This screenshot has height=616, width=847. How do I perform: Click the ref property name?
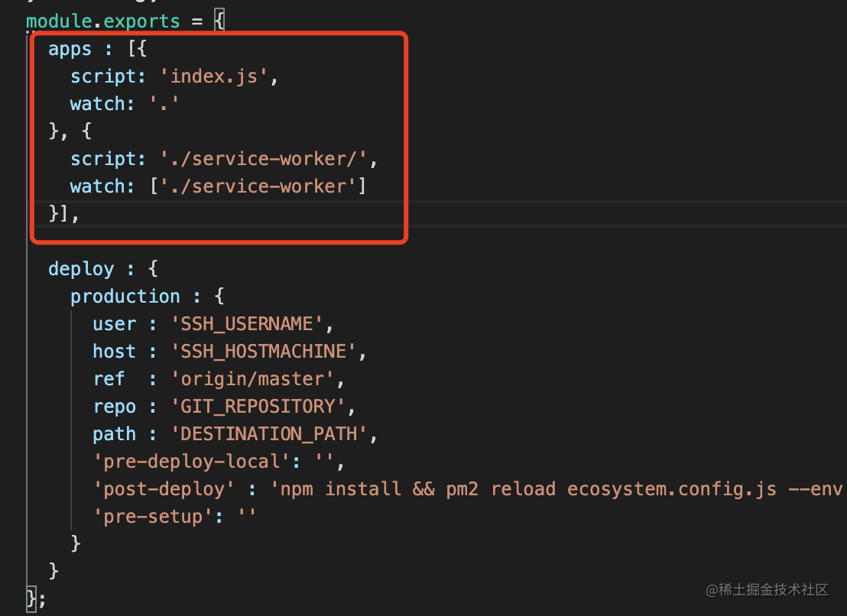[109, 379]
